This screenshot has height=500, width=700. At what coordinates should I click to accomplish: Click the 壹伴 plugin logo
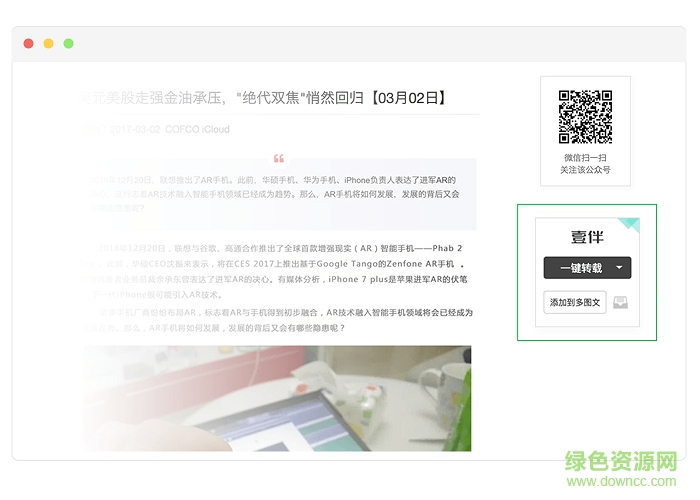click(586, 237)
